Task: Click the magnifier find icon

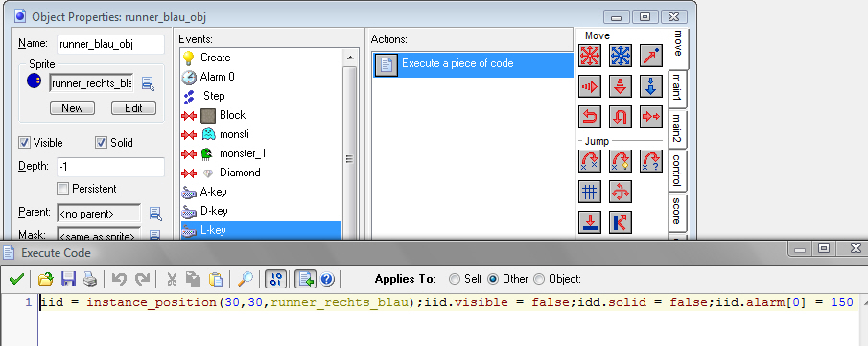Action: pyautogui.click(x=245, y=279)
